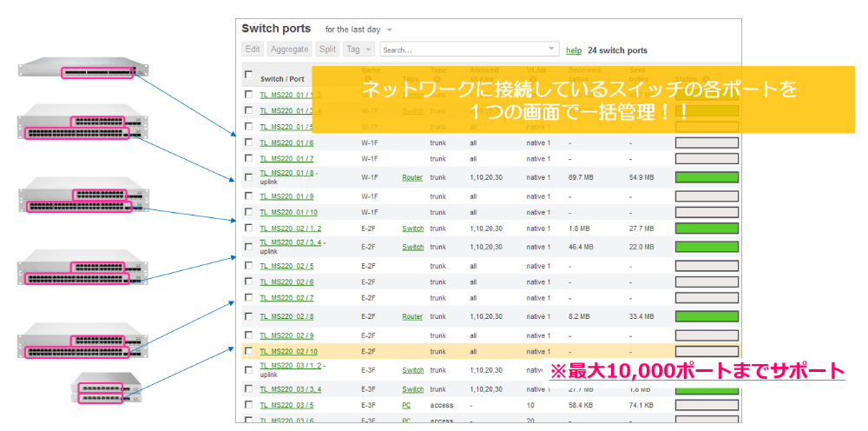Viewport: 868px width, 431px height.
Task: Click the 46.4 MB received bytes cell
Action: pyautogui.click(x=581, y=247)
